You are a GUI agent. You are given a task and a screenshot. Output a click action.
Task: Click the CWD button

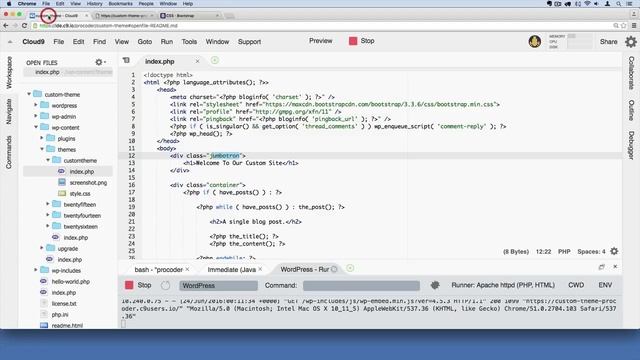pyautogui.click(x=576, y=285)
